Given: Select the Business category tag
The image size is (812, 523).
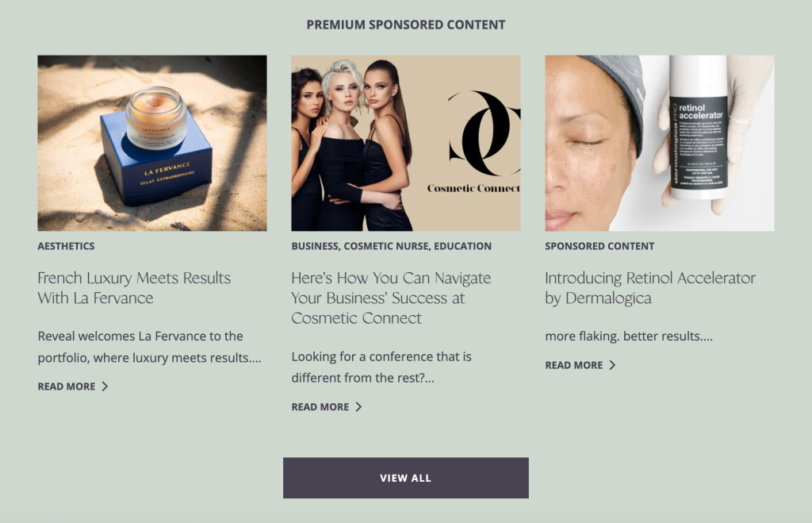Looking at the screenshot, I should click(x=315, y=246).
